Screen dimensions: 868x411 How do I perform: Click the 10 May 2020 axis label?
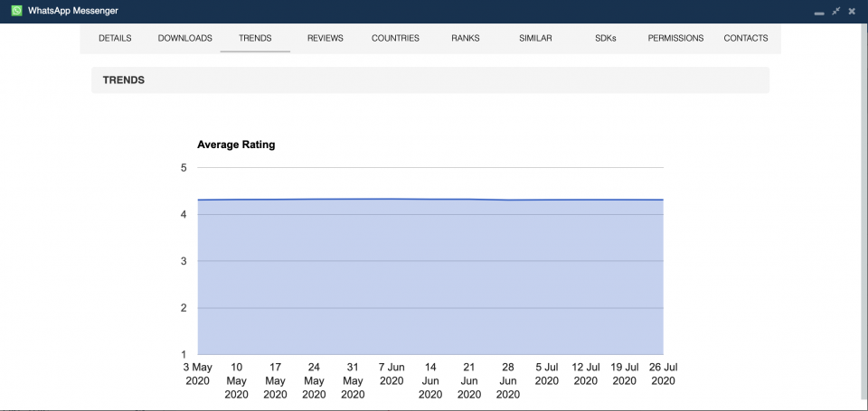click(x=236, y=380)
